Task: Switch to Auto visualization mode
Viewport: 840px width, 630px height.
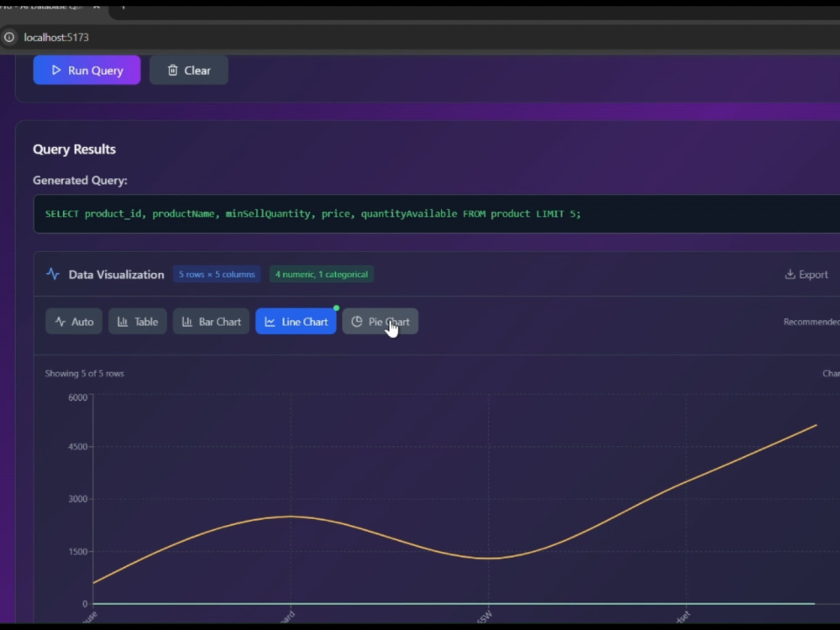Action: click(x=74, y=322)
